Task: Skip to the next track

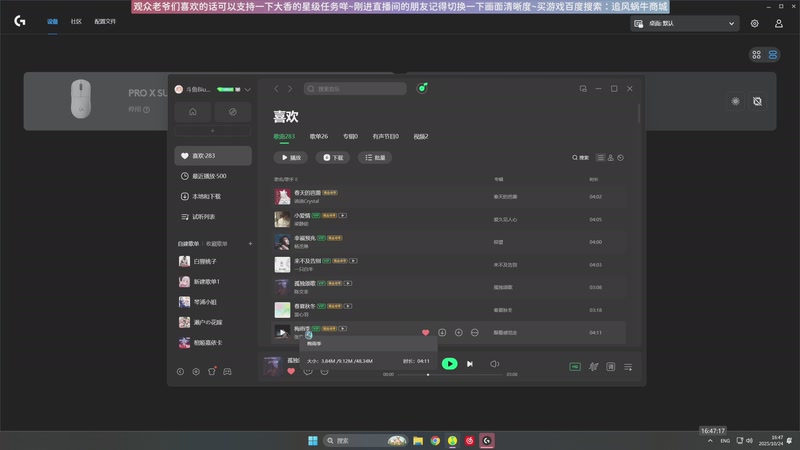Action: [470, 364]
